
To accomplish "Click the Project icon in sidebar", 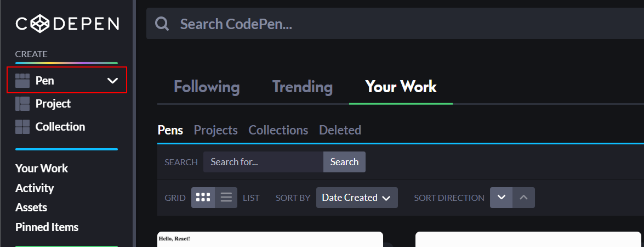I will 22,104.
